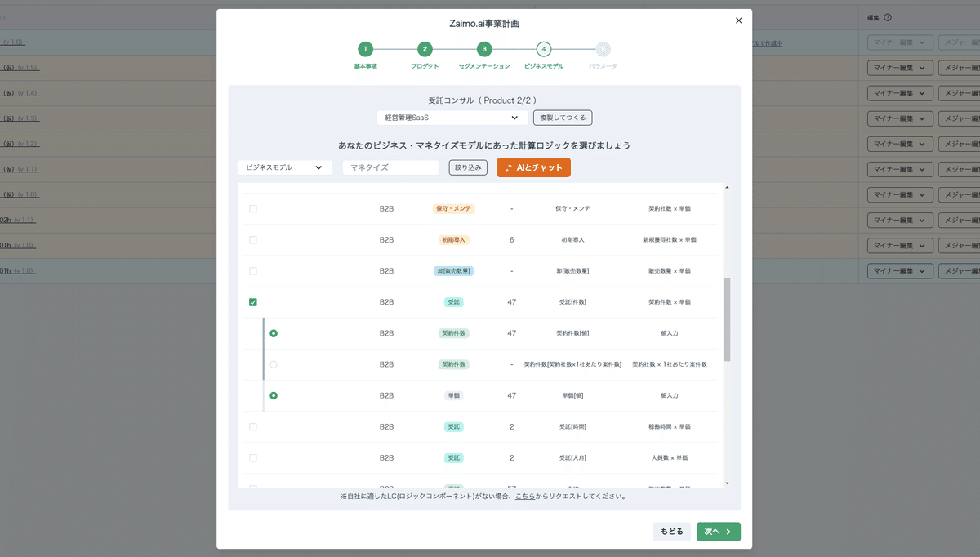Check the 受託[人月] row checkbox
980x557 pixels.
(x=253, y=457)
